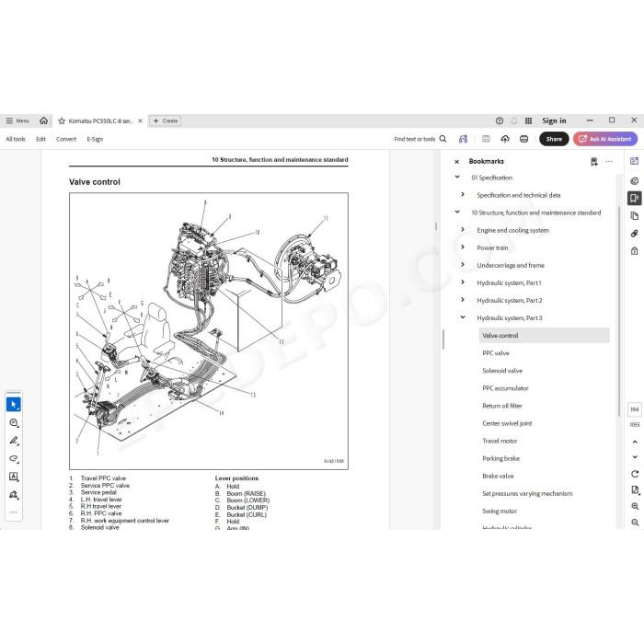Open the Travel motor bookmark
Image resolution: width=644 pixels, height=644 pixels.
click(x=500, y=441)
